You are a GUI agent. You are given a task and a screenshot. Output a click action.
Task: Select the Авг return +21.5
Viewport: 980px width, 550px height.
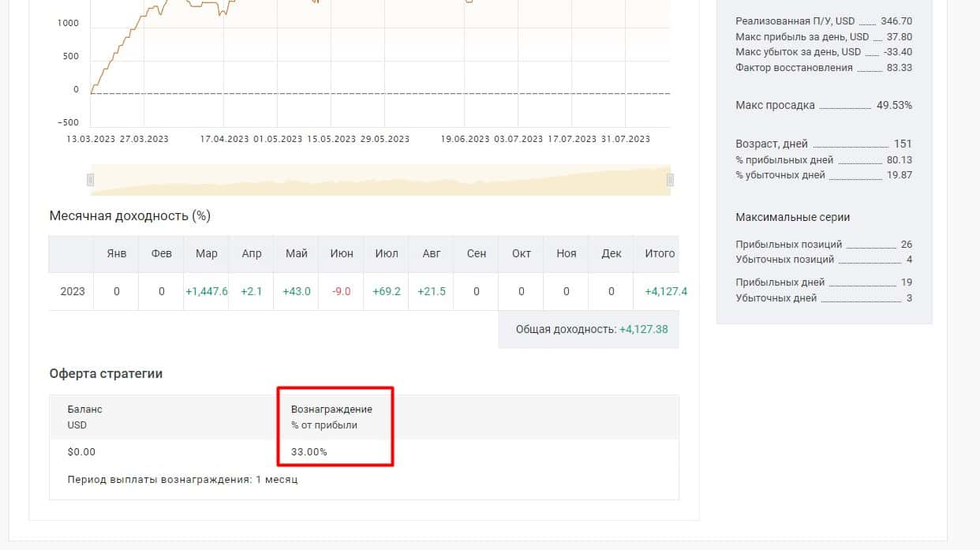click(432, 291)
